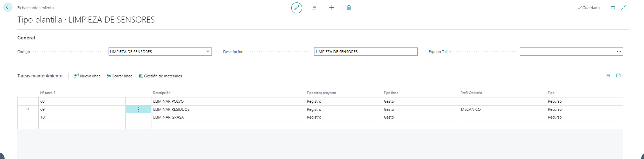Viewport: 644px width, 159px height.
Task: Maximize the Tareas mantenimiento subpage icon
Action: [x=618, y=75]
